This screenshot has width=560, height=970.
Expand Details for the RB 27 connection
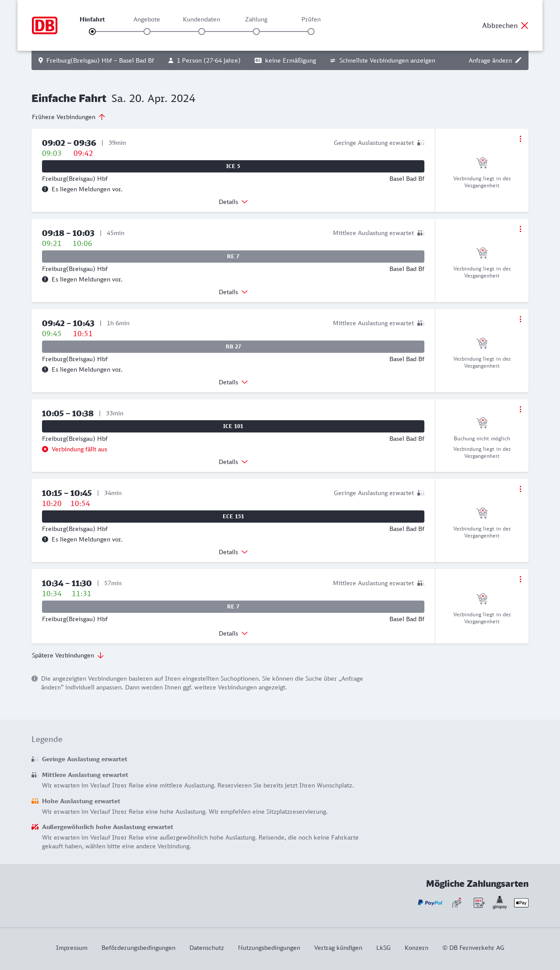[x=233, y=382]
